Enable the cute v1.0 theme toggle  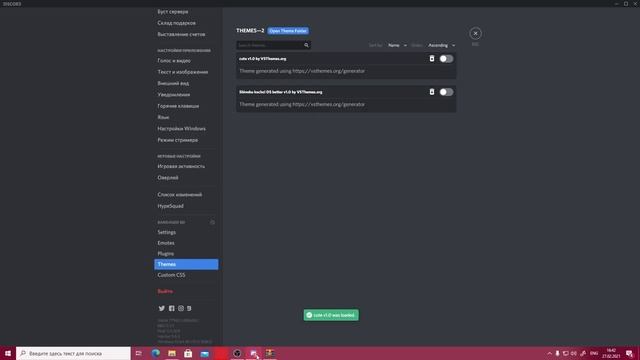pos(446,59)
